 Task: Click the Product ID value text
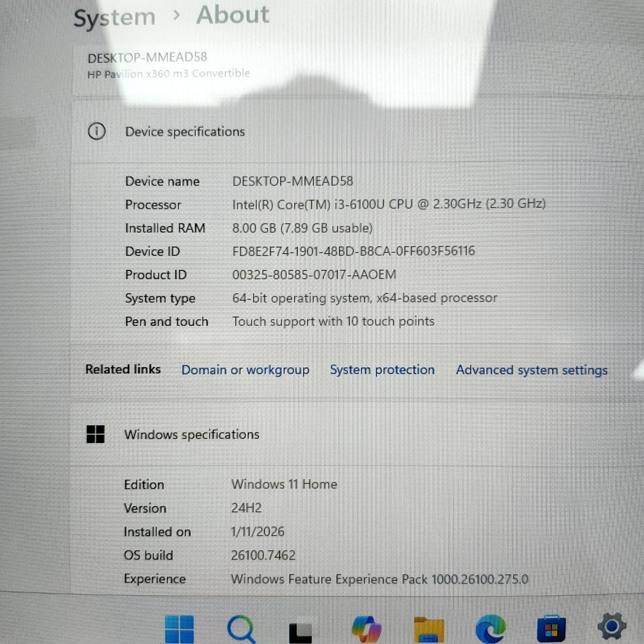click(314, 275)
